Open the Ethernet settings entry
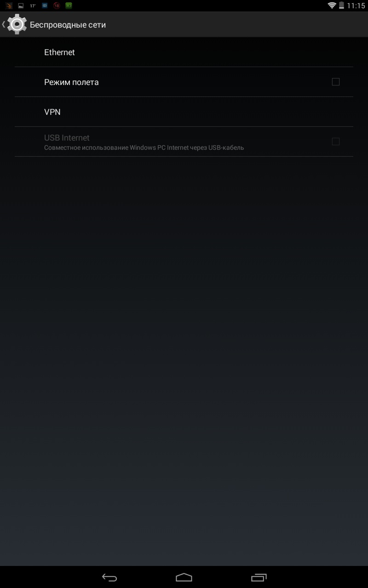 184,52
